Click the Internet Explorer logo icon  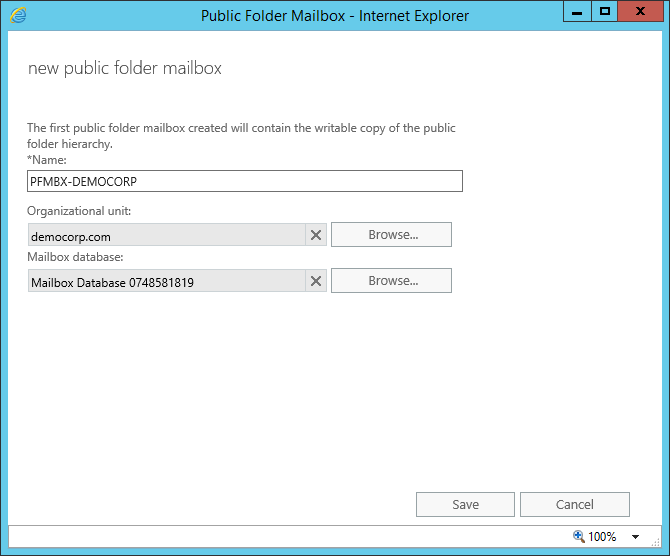pyautogui.click(x=18, y=15)
